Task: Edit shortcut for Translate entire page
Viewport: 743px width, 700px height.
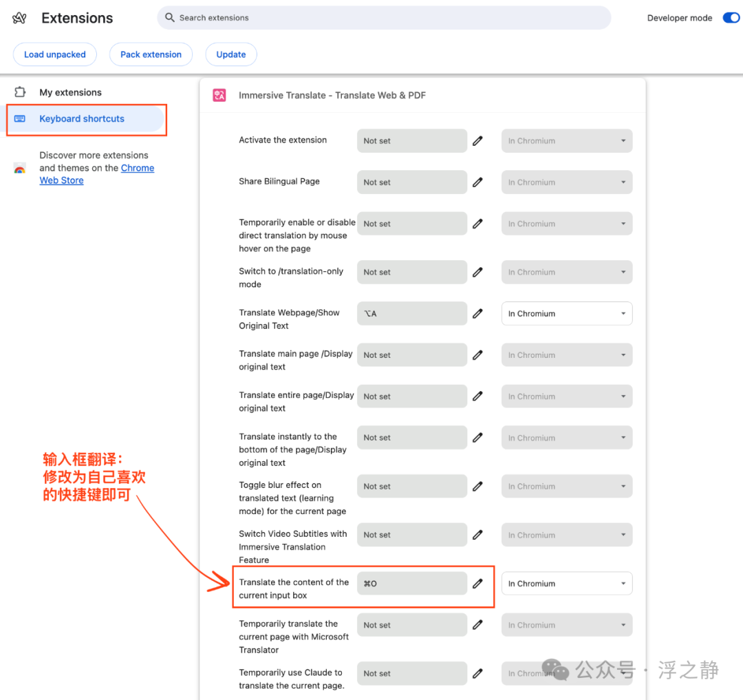Action: click(x=477, y=396)
